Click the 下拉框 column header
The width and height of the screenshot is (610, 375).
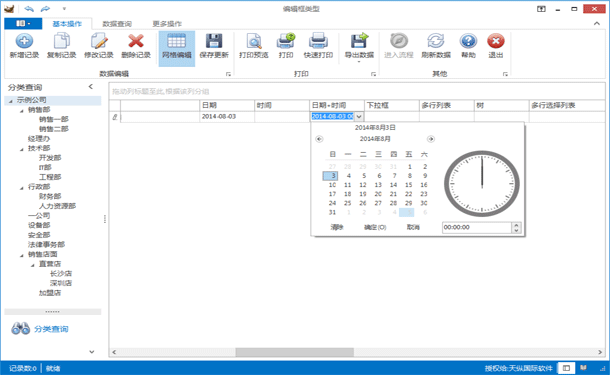click(x=392, y=105)
